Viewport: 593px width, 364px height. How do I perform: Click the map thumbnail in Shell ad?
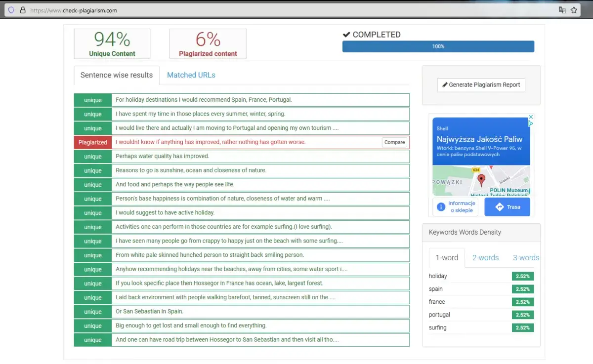point(481,180)
